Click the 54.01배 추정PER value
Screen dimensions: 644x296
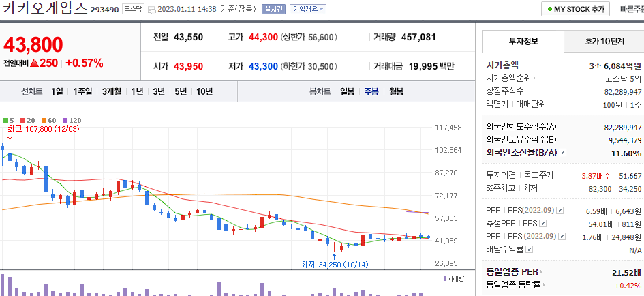point(601,224)
